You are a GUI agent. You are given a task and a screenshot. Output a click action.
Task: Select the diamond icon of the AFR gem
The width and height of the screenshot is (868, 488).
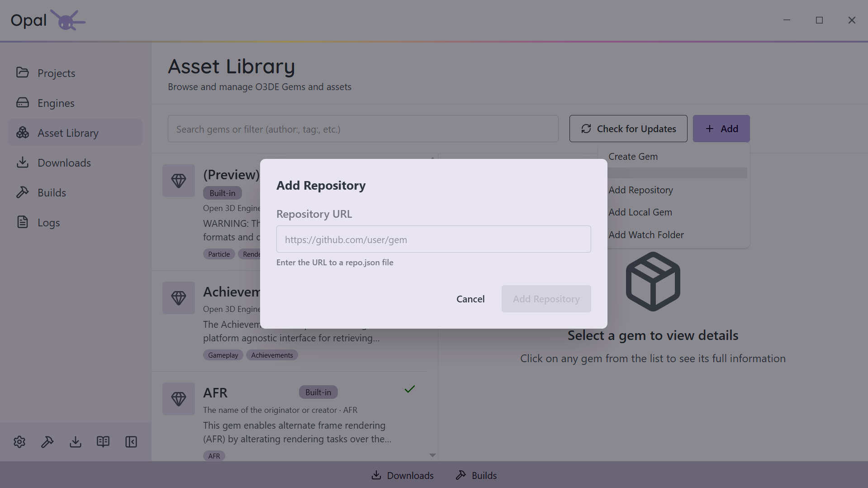(x=179, y=399)
